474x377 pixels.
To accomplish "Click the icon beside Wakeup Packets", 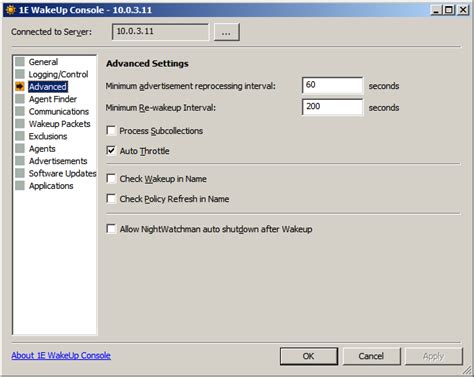I will coord(20,124).
